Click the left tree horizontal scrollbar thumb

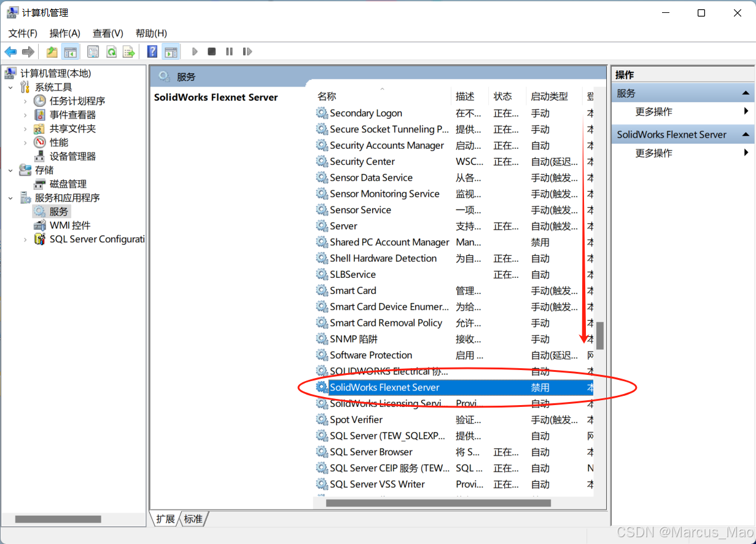58,519
